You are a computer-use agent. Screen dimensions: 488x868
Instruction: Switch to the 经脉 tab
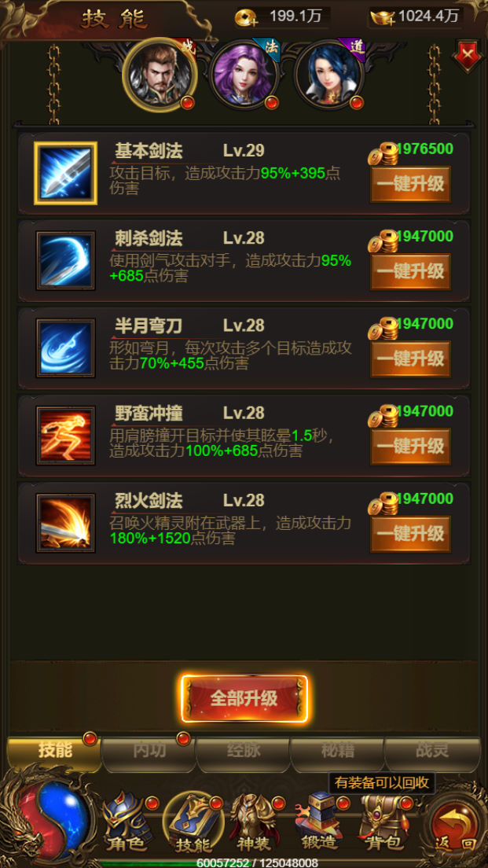(244, 751)
